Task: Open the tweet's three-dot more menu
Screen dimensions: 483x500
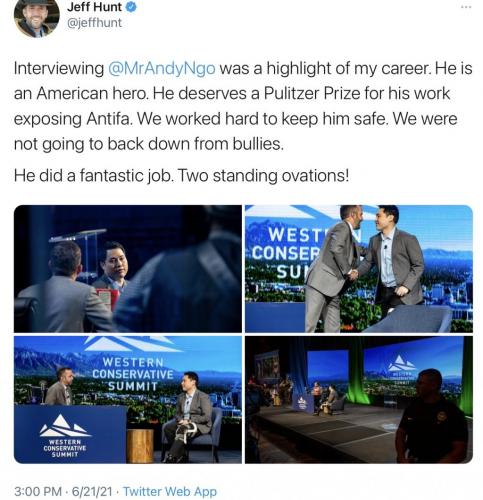Action: point(466,7)
